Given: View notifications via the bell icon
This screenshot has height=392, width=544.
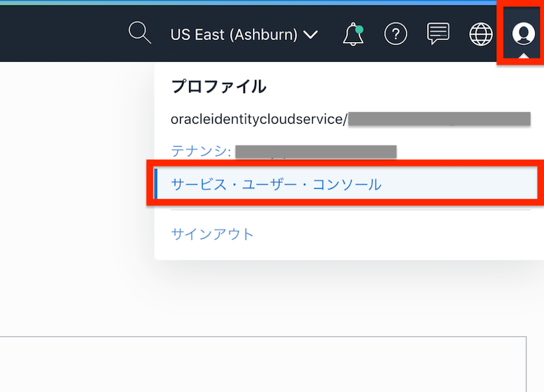Looking at the screenshot, I should [352, 33].
